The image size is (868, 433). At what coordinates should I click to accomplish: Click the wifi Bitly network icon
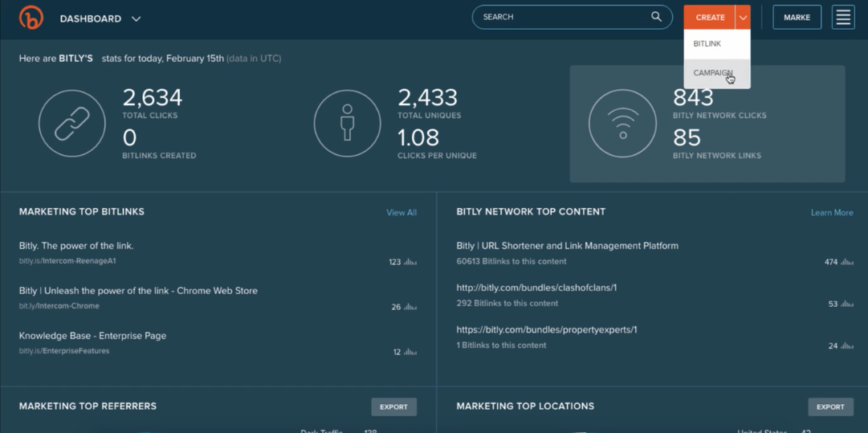623,124
